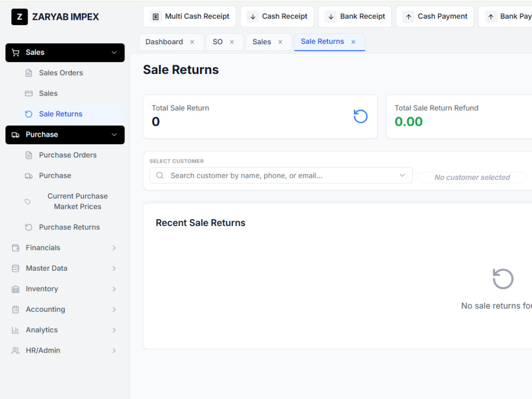Image resolution: width=532 pixels, height=399 pixels.
Task: Click the Cash Receipt down arrow icon
Action: click(253, 16)
